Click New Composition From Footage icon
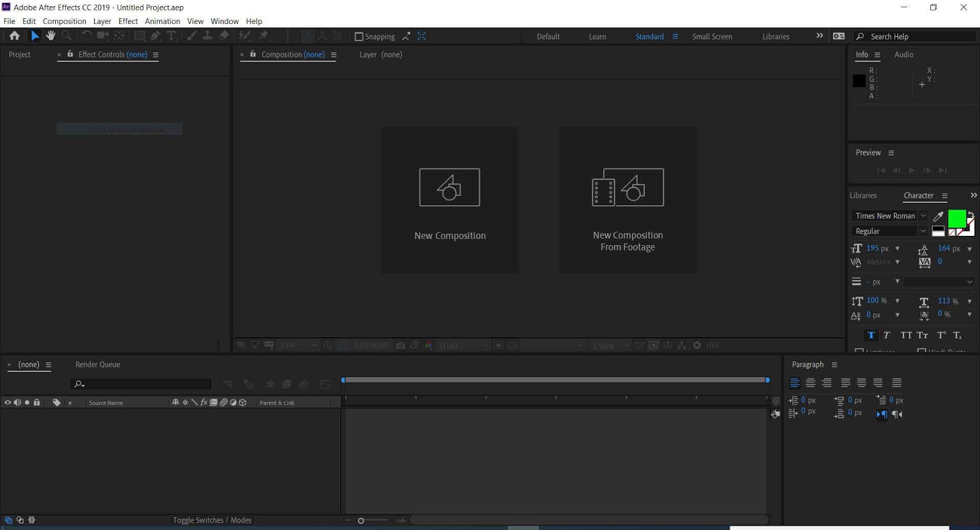This screenshot has height=530, width=980. click(628, 187)
